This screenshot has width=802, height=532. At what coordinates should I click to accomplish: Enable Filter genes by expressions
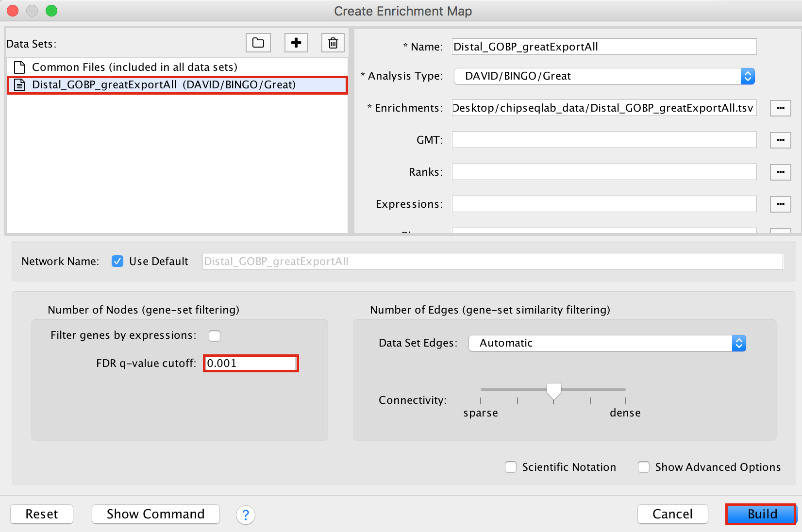[214, 335]
